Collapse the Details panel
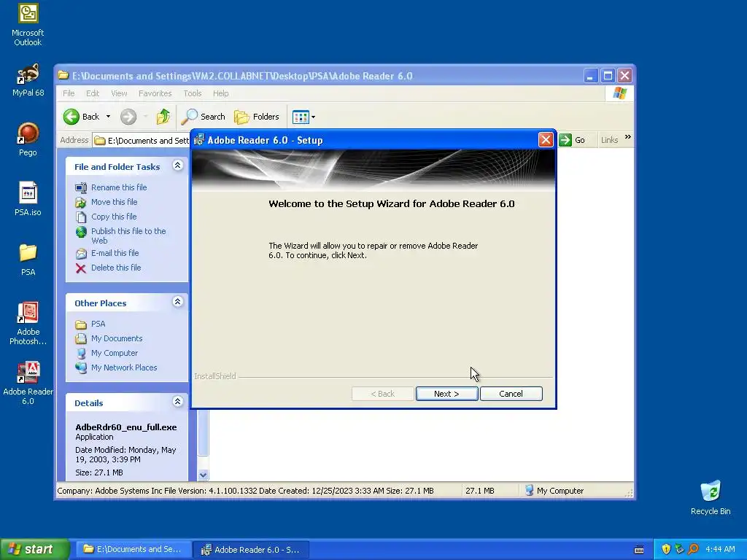The height and width of the screenshot is (560, 747). (178, 402)
